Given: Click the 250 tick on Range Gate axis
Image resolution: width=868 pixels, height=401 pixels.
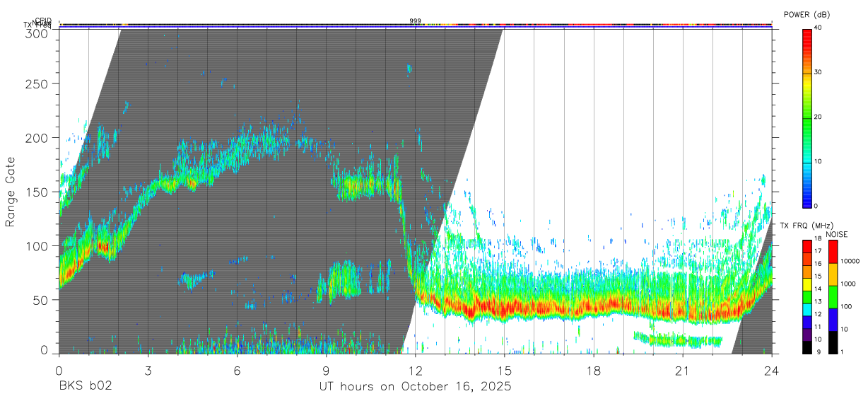Looking at the screenshot, I should (x=38, y=83).
